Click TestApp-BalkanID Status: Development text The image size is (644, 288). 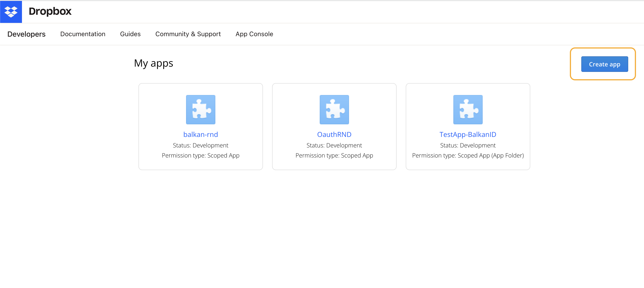[468, 145]
